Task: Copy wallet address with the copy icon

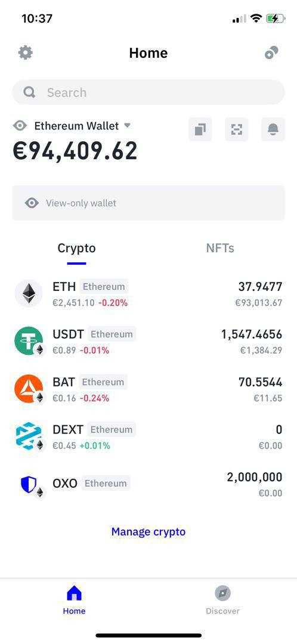Action: [200, 129]
